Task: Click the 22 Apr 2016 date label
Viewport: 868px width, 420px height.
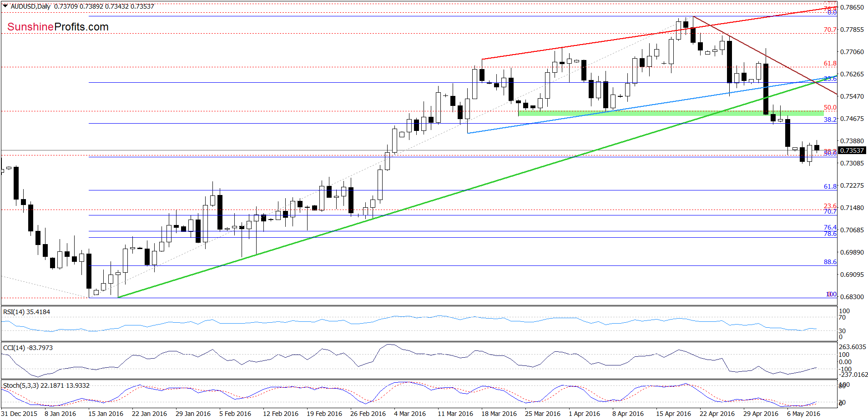Action: (717, 414)
